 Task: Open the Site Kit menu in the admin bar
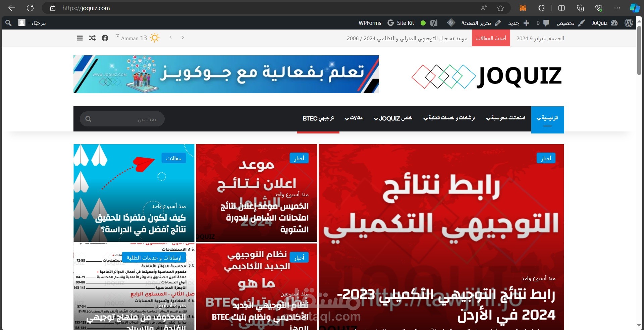(x=401, y=23)
